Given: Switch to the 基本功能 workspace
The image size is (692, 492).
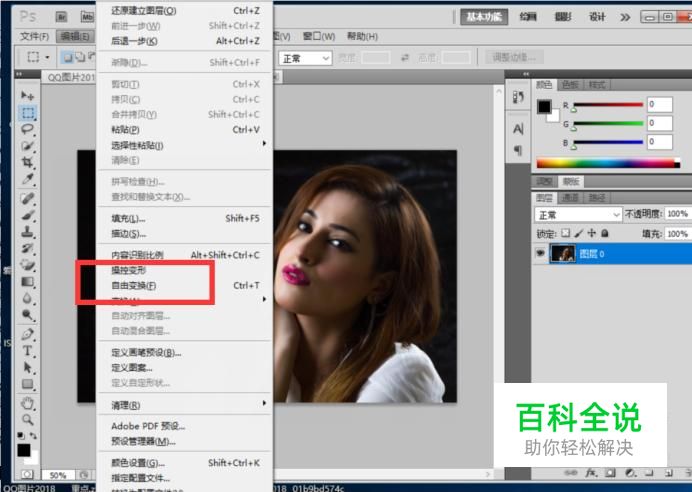Looking at the screenshot, I should click(484, 17).
